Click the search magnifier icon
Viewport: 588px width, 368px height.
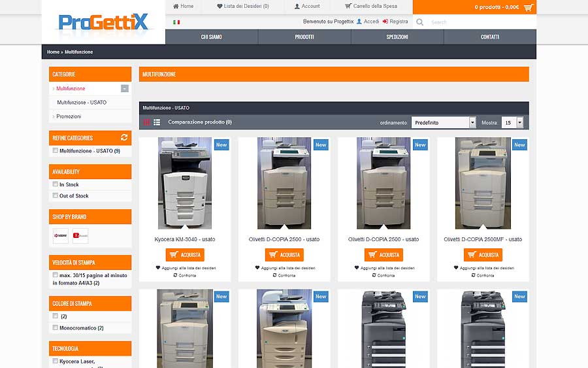click(x=419, y=22)
